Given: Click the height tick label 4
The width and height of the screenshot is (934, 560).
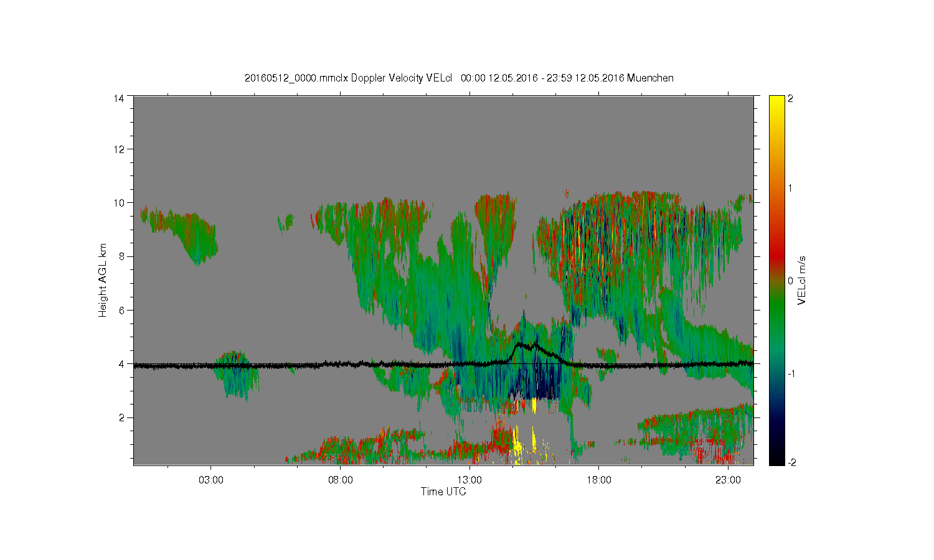Looking at the screenshot, I should (121, 364).
